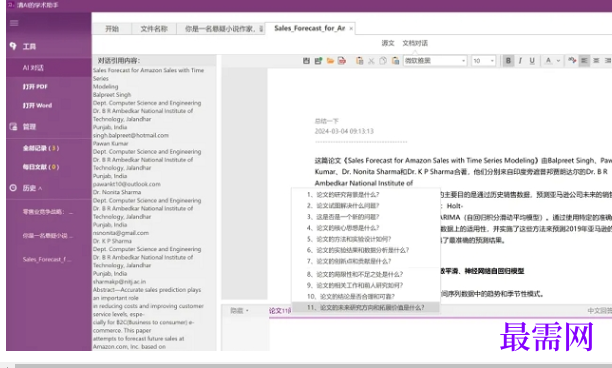
Task: Open the 你是一名悬疑小说 history item
Action: click(x=49, y=236)
